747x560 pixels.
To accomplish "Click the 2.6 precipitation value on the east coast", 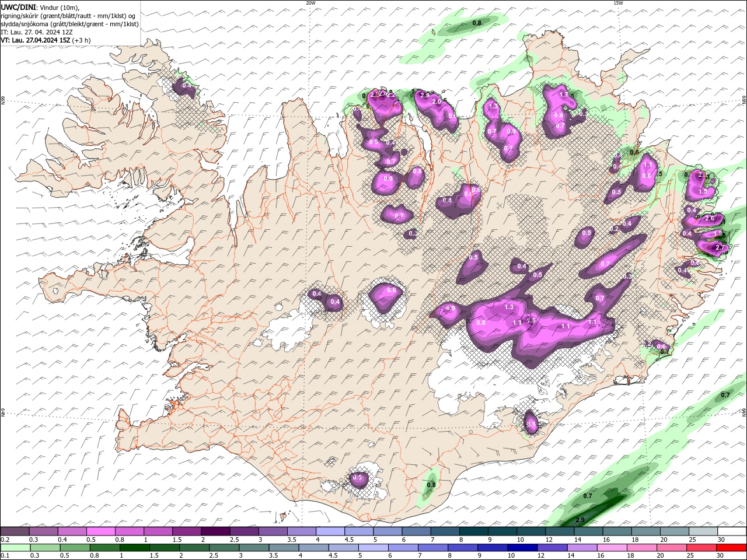I will [x=710, y=218].
